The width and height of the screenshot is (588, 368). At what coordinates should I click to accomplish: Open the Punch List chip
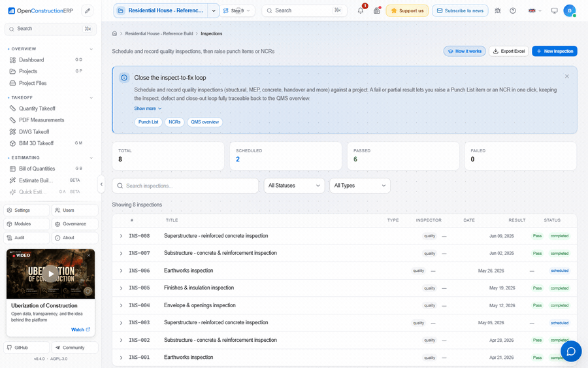coord(148,122)
